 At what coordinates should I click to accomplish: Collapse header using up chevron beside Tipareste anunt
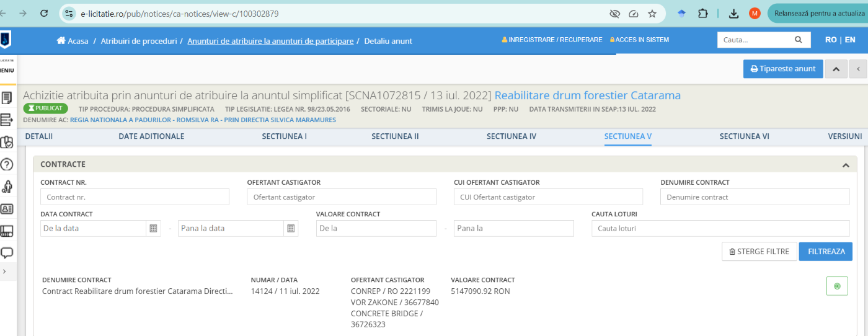point(836,69)
